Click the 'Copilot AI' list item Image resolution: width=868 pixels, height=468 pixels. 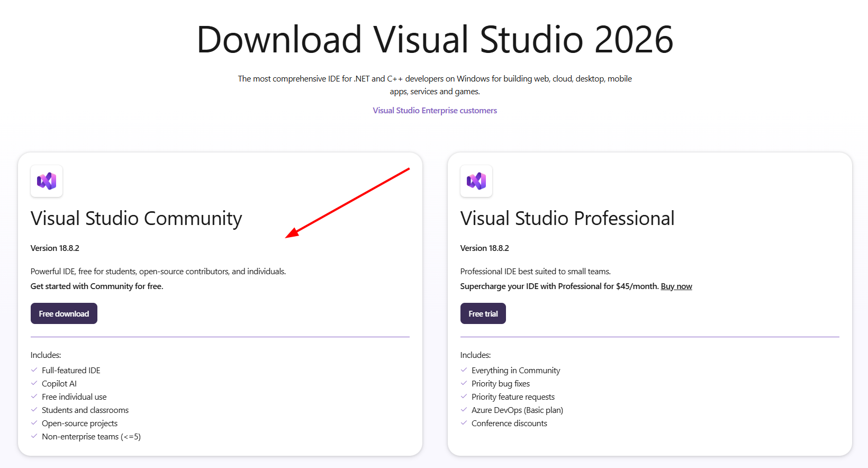(x=59, y=384)
